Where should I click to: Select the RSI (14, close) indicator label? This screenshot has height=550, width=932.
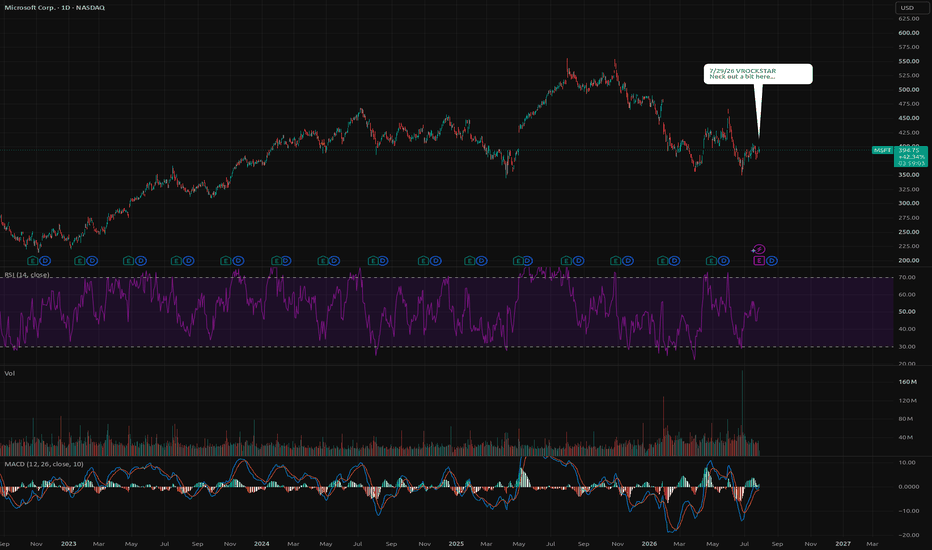point(27,275)
